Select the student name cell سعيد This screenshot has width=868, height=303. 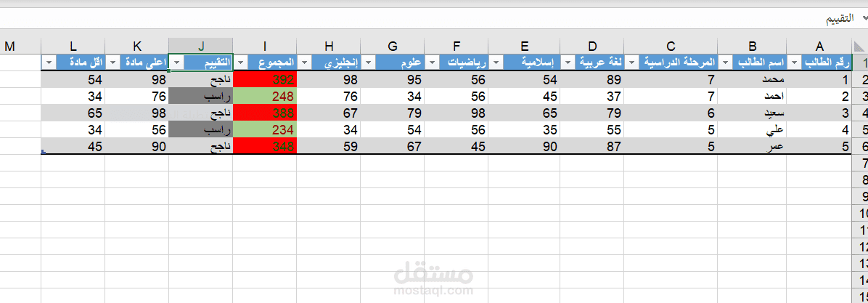(x=753, y=113)
